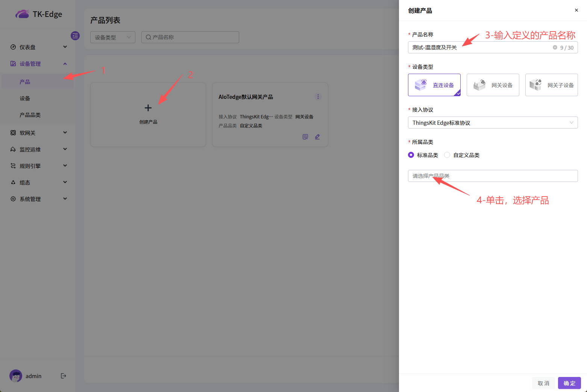Click the details icon on AIoTedge product card

click(x=305, y=137)
